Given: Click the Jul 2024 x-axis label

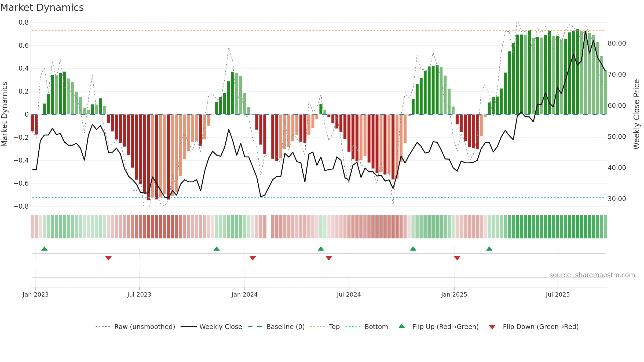Looking at the screenshot, I should [349, 294].
